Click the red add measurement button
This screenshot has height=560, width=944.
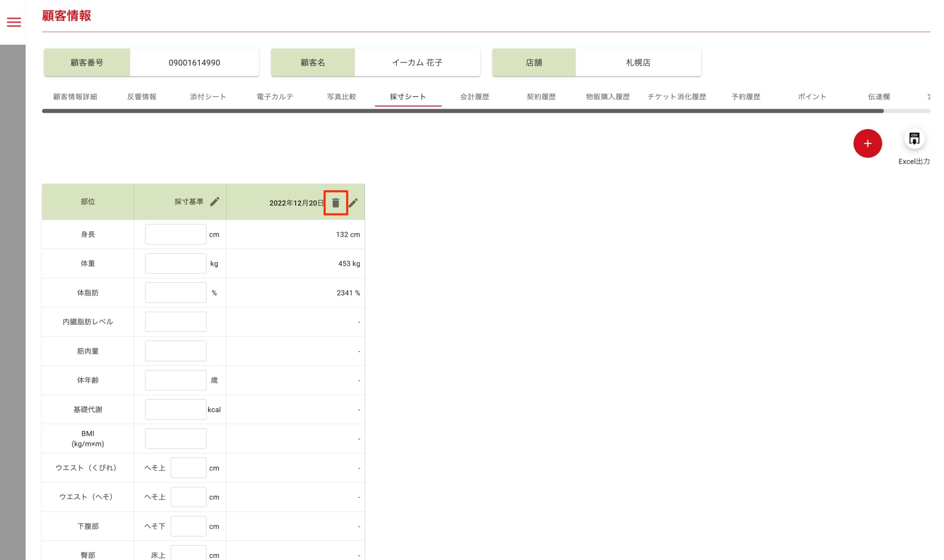(x=867, y=143)
